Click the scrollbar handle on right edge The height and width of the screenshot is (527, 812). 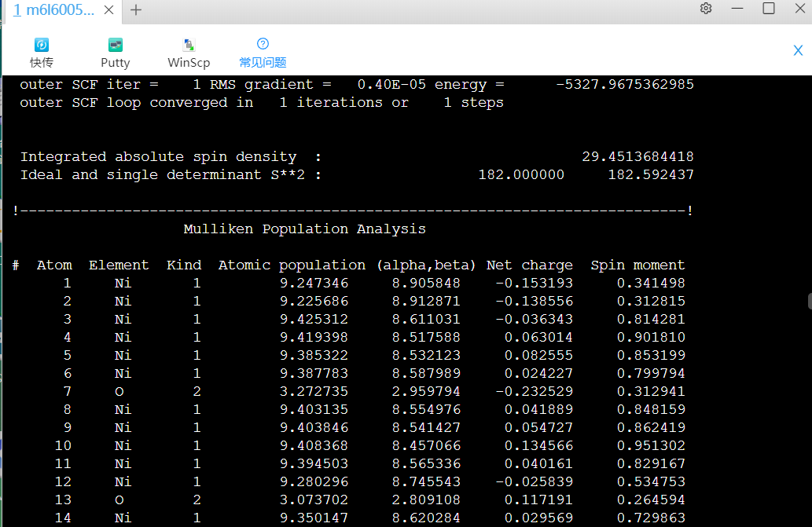(810, 301)
